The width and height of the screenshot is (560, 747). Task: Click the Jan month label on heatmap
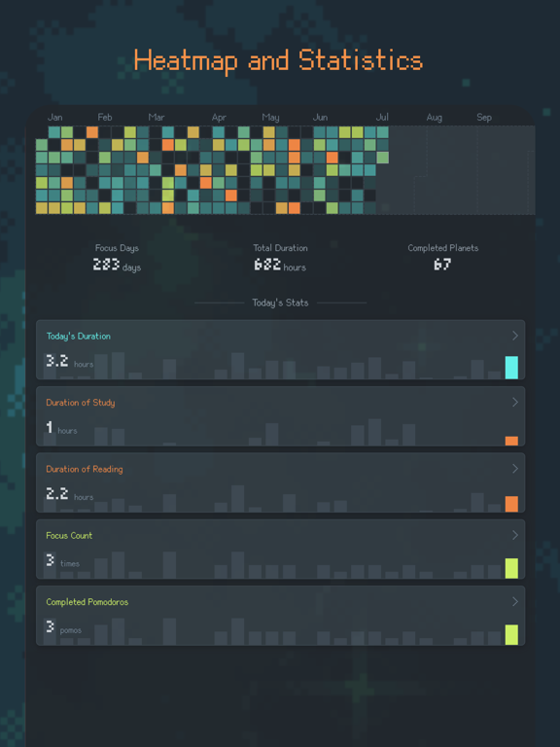[x=54, y=117]
